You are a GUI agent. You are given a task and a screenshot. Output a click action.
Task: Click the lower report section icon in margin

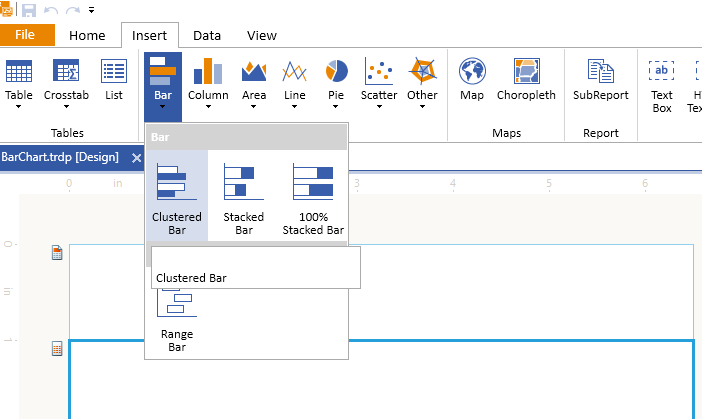point(57,349)
